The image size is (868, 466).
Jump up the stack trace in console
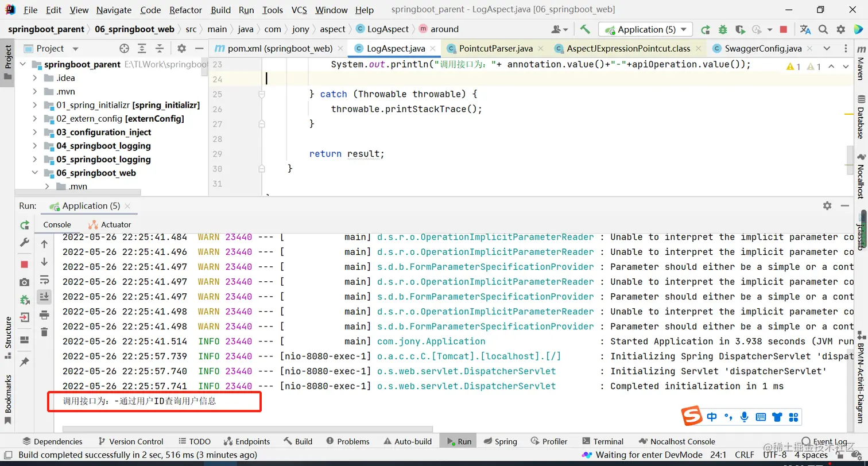[x=44, y=244]
